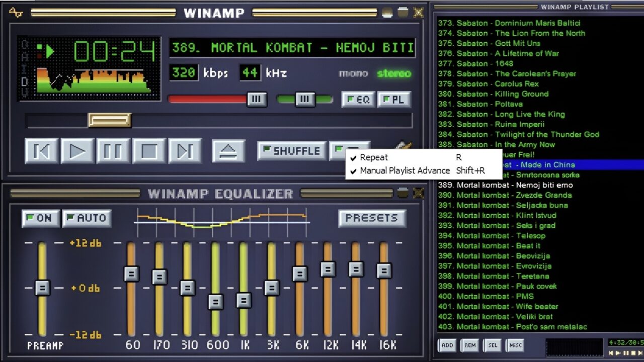644x362 pixels.
Task: Click the Previous track button
Action: pyautogui.click(x=42, y=151)
